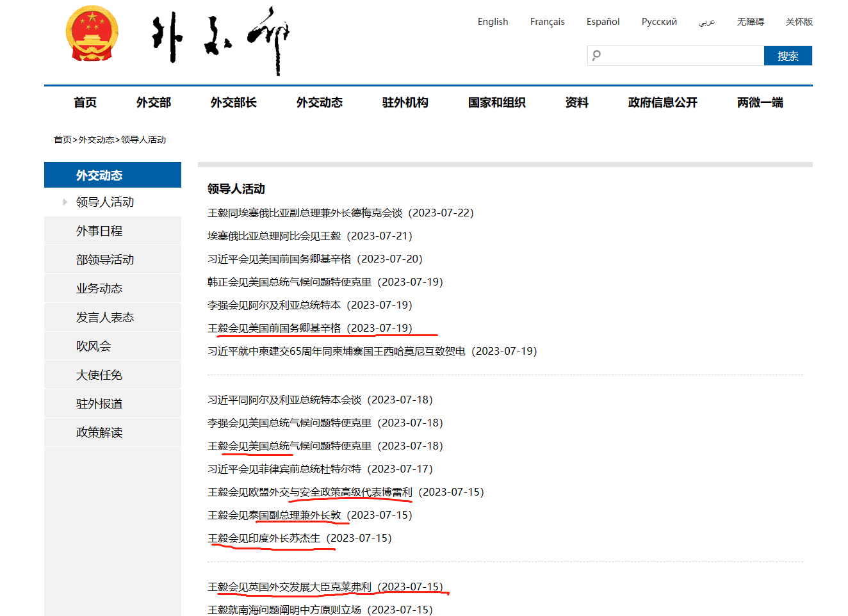Click 外交动态 in breadcrumb
The width and height of the screenshot is (848, 616).
click(x=96, y=140)
